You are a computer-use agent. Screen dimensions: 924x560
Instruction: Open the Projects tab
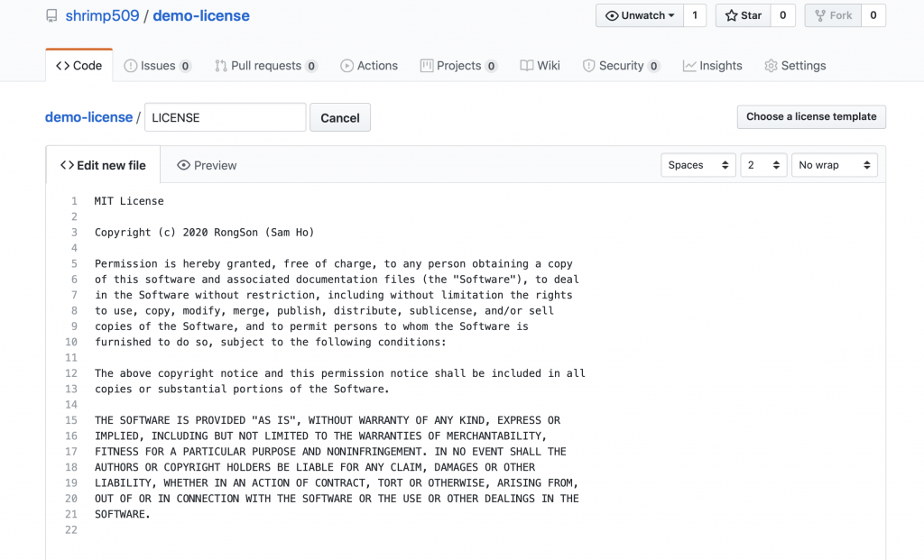pyautogui.click(x=458, y=65)
